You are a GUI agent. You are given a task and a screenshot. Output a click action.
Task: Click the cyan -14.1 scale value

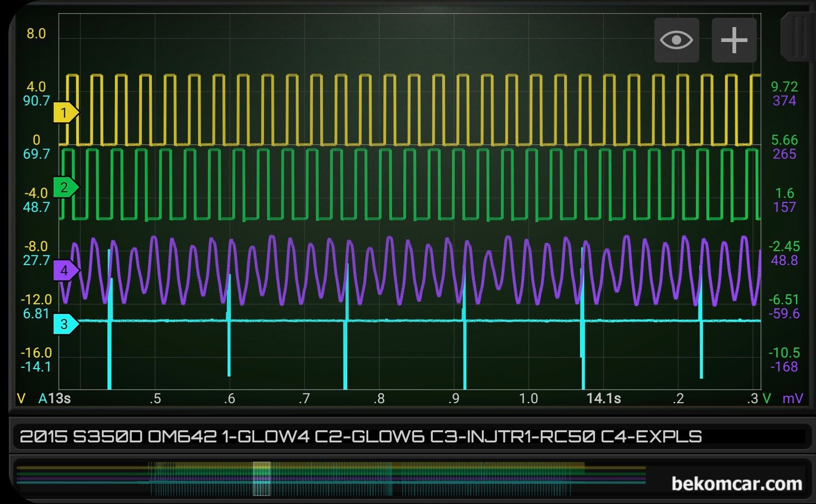click(x=36, y=367)
